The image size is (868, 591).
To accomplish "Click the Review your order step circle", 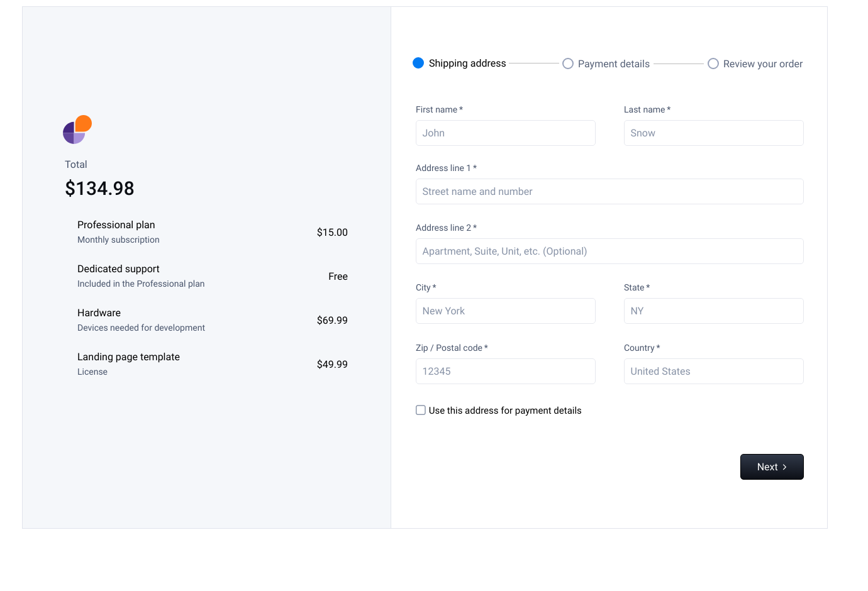I will coord(713,63).
